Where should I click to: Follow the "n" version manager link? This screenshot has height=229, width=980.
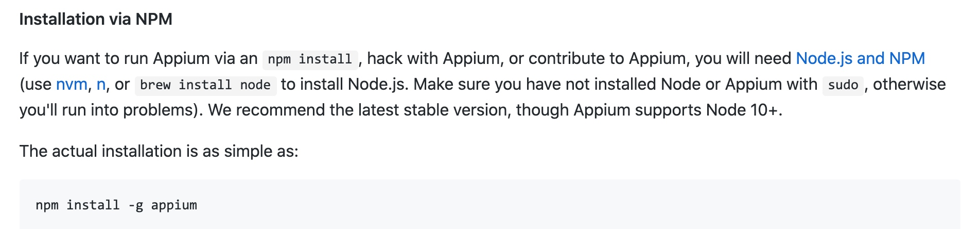click(x=101, y=84)
